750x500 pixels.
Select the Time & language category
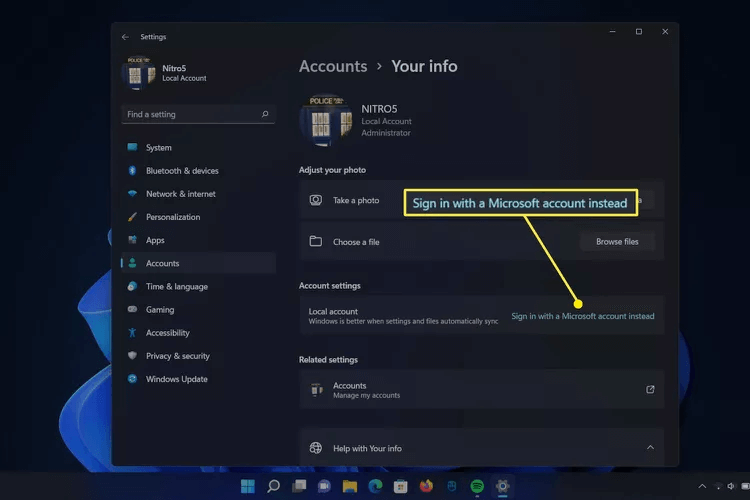click(x=199, y=286)
